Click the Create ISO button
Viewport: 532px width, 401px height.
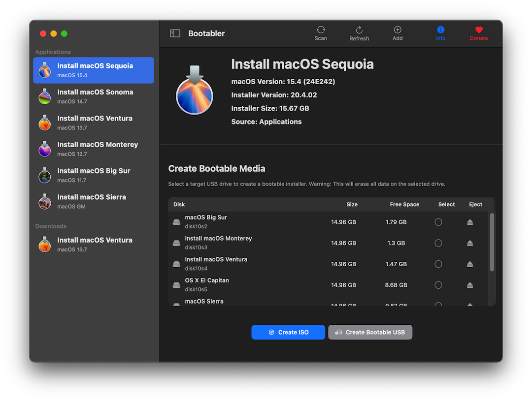point(288,332)
